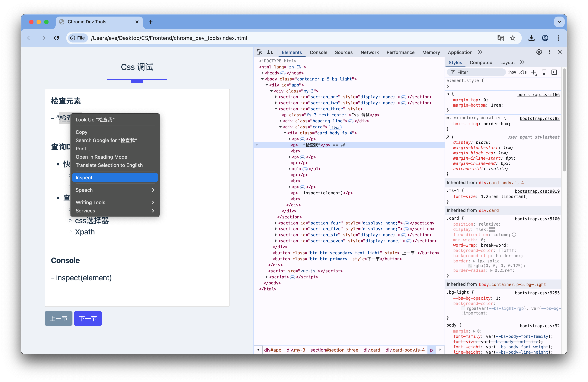This screenshot has height=382, width=588.
Task: Open DevTools settings gear
Action: click(539, 52)
